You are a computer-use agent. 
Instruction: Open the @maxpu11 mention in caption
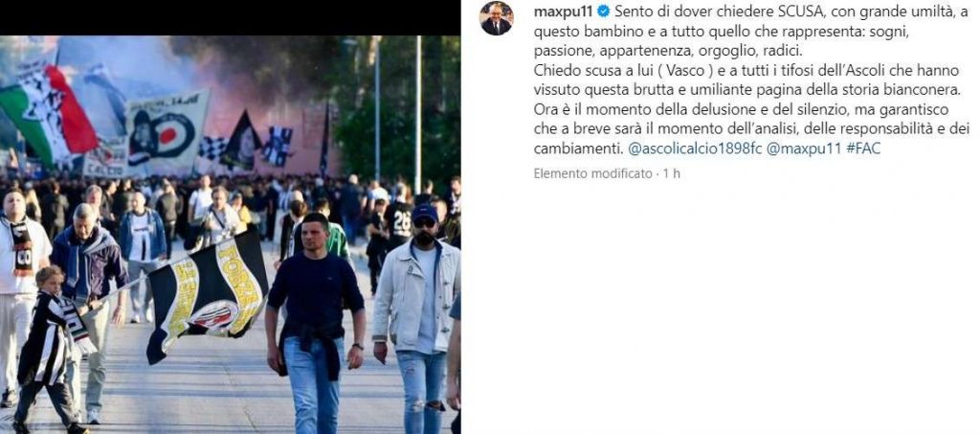804,150
